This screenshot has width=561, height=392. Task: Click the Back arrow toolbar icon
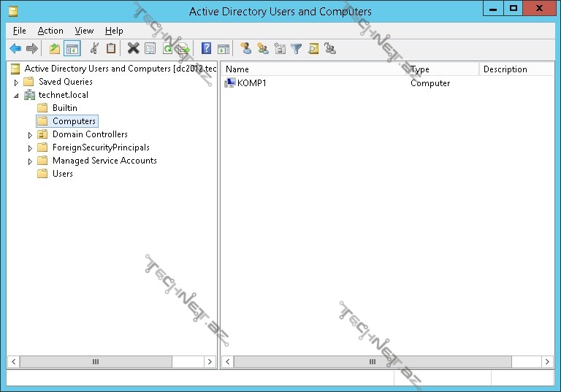(15, 49)
